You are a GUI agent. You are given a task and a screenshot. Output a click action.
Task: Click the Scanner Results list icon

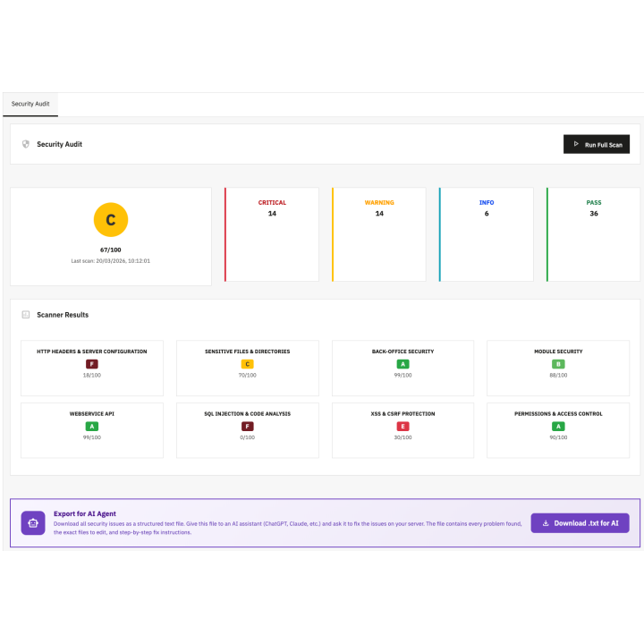[26, 315]
